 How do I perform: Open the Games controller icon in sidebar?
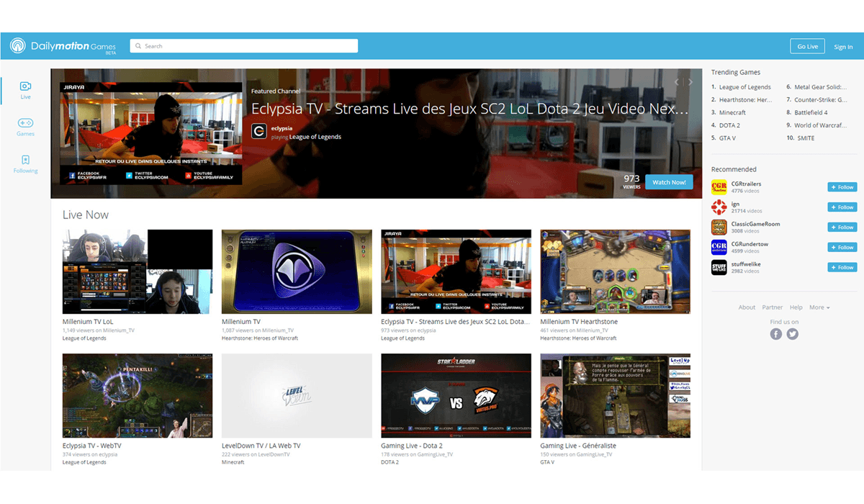coord(25,123)
